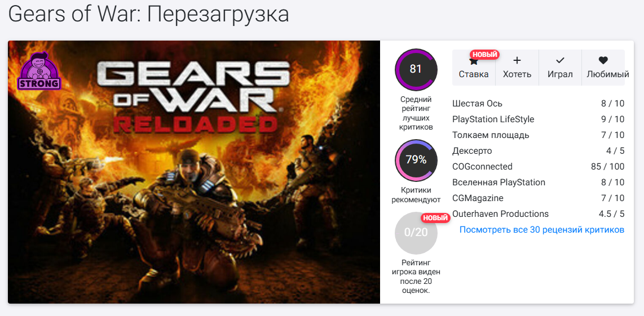The width and height of the screenshot is (644, 316).
Task: Open the PlayStation LifeStyle review
Action: click(x=538, y=119)
